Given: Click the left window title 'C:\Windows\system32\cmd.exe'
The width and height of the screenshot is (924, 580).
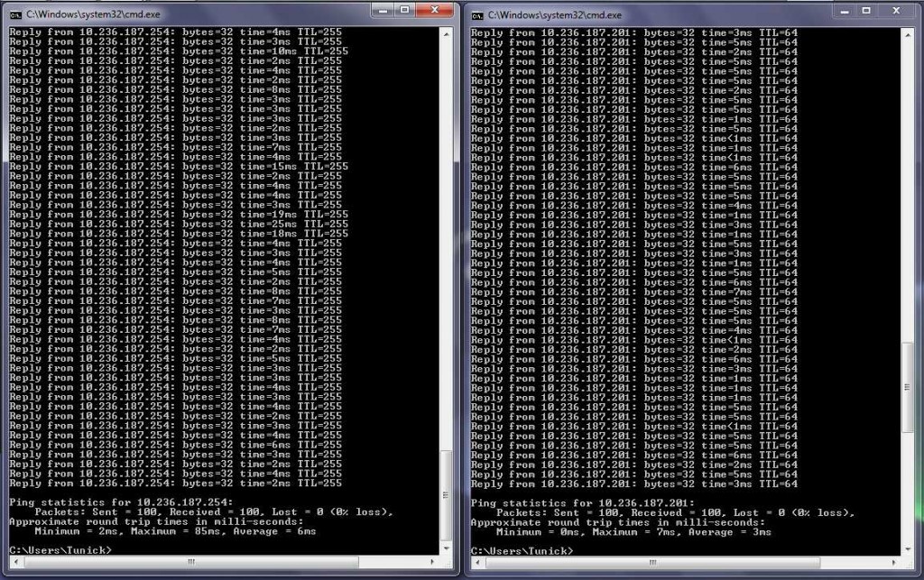Looking at the screenshot, I should tap(93, 14).
